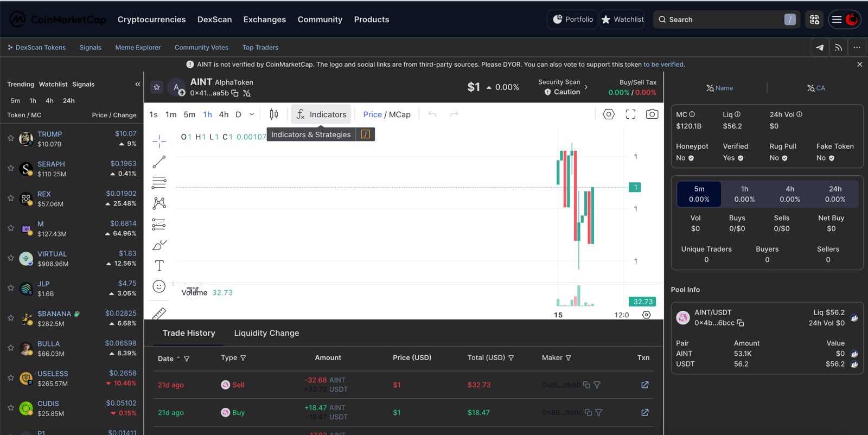Screen dimensions: 868x435
Task: Change the candlestick chart style
Action: pos(274,114)
